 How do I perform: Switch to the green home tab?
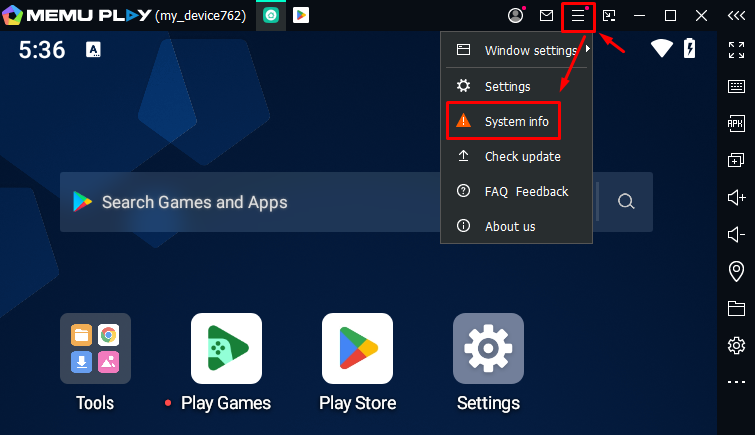click(x=271, y=16)
